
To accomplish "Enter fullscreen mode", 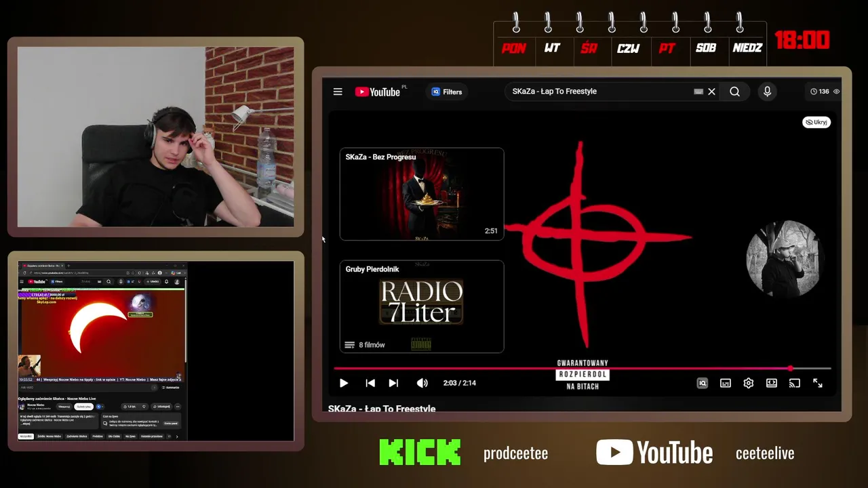I will 818,383.
